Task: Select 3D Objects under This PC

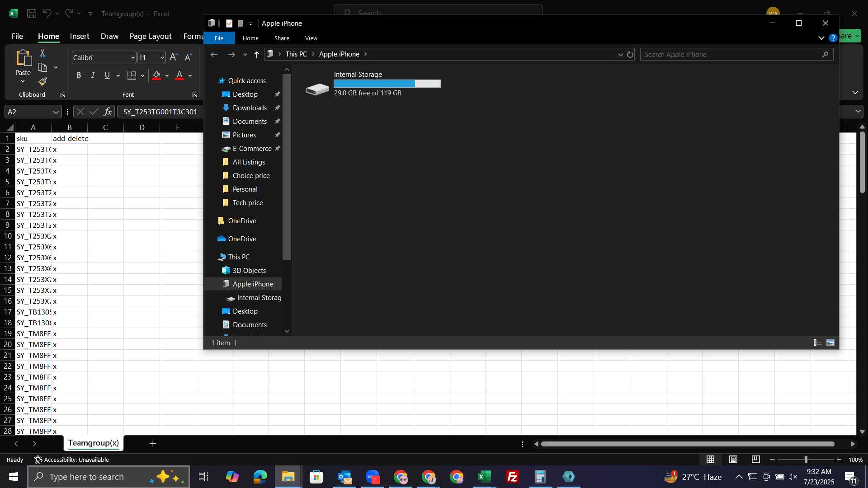Action: (x=249, y=271)
